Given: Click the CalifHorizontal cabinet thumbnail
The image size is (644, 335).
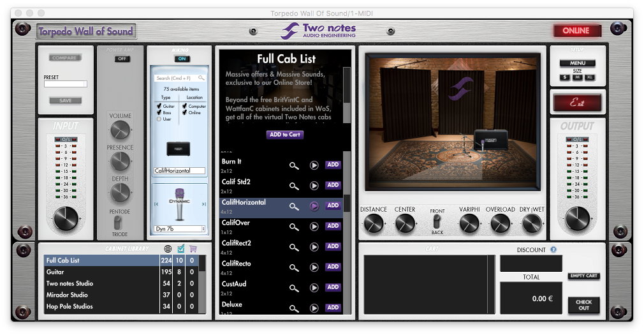Looking at the screenshot, I should 179,149.
